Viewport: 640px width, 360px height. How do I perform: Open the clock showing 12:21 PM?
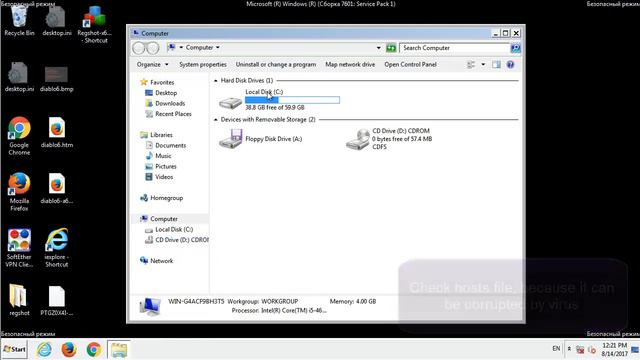615,350
